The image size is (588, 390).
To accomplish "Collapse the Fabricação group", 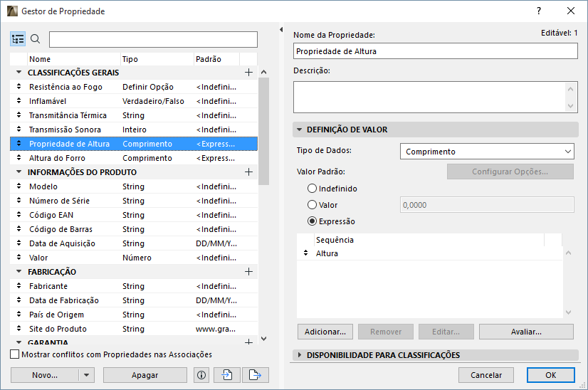I will click(19, 271).
